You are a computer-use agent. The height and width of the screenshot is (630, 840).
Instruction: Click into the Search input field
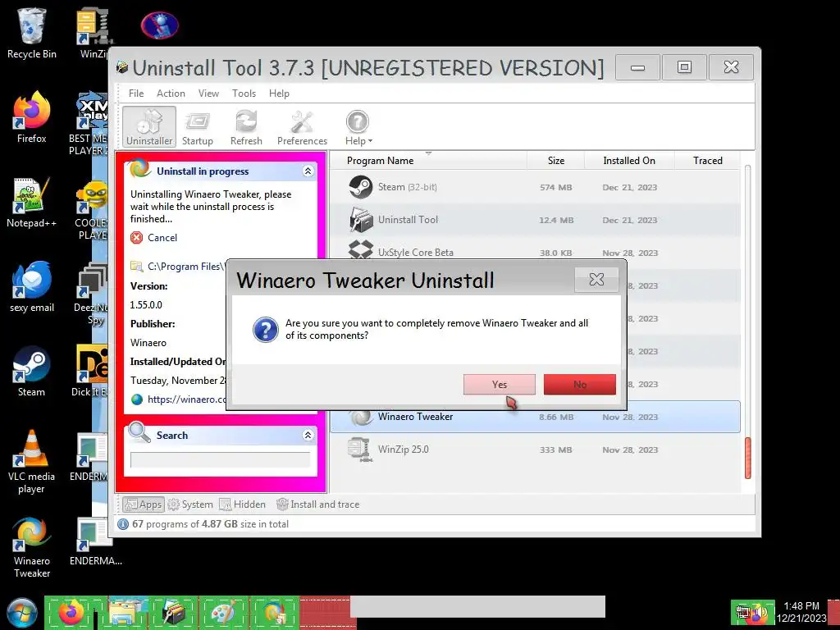220,459
